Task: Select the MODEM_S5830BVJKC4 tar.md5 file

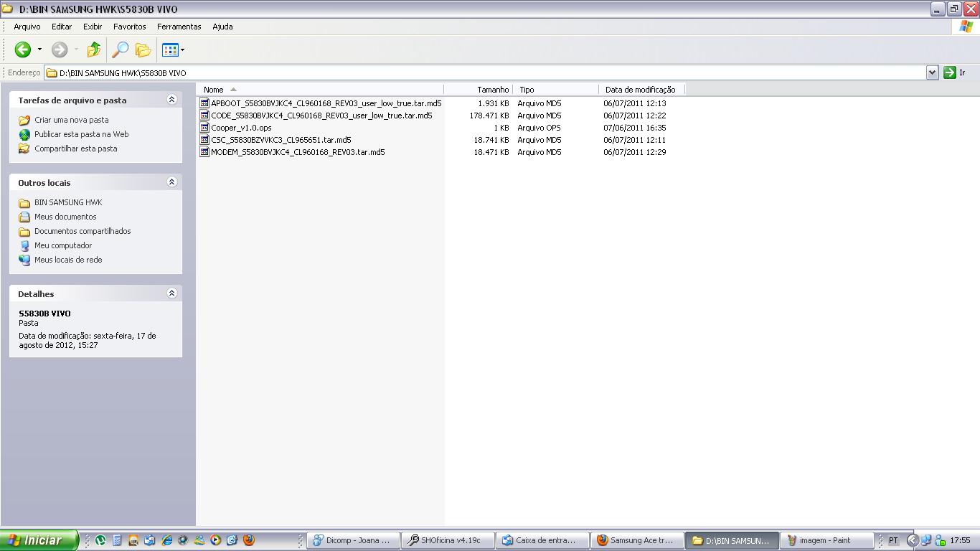Action: 298,152
